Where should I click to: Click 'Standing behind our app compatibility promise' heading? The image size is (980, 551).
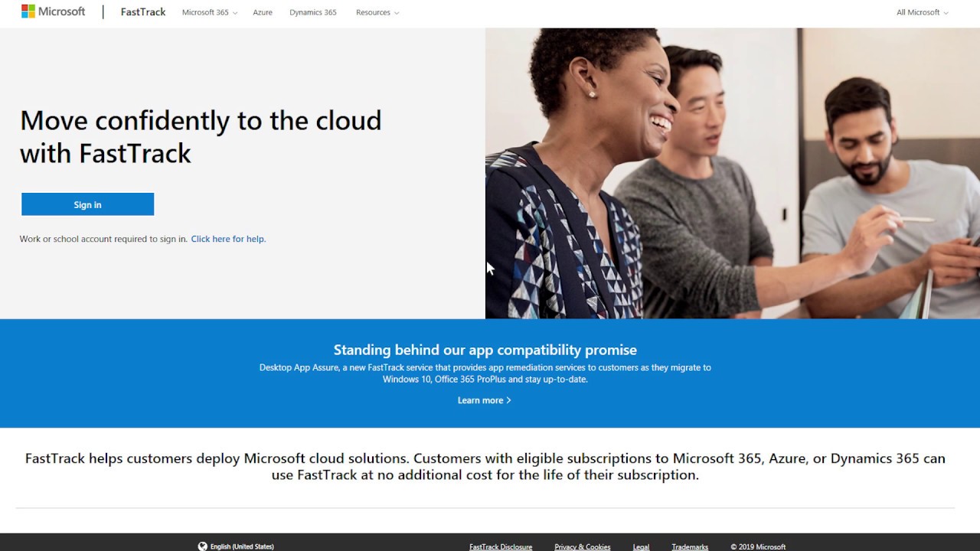coord(485,350)
